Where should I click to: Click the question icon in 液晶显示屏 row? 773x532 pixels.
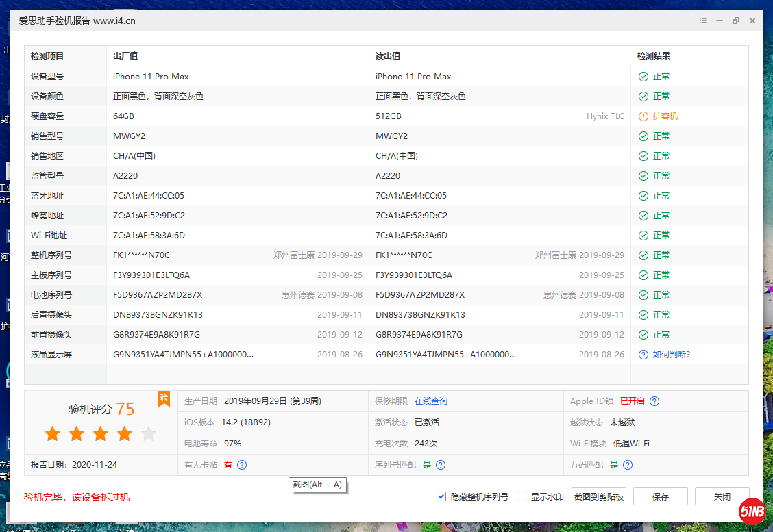click(643, 355)
